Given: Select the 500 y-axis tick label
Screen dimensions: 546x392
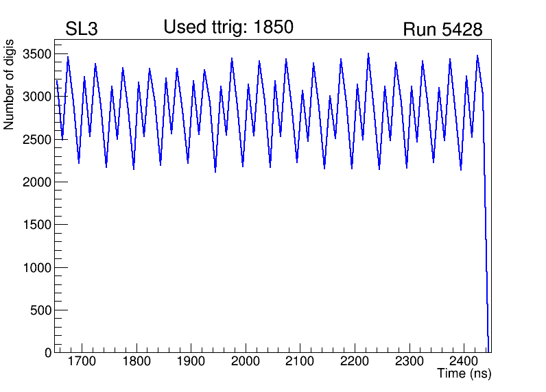Looking at the screenshot, I should 41,310.
